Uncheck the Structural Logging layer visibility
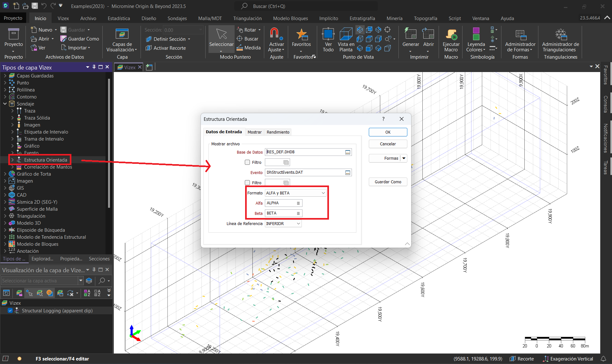 point(10,311)
